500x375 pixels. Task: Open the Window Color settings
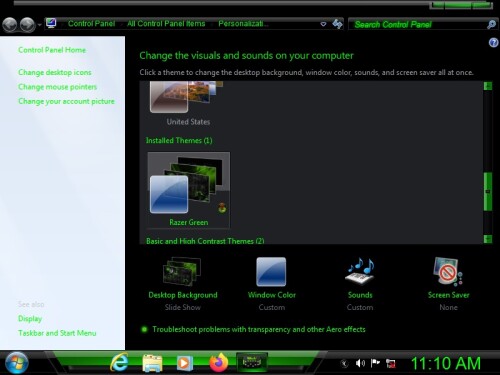pyautogui.click(x=271, y=284)
